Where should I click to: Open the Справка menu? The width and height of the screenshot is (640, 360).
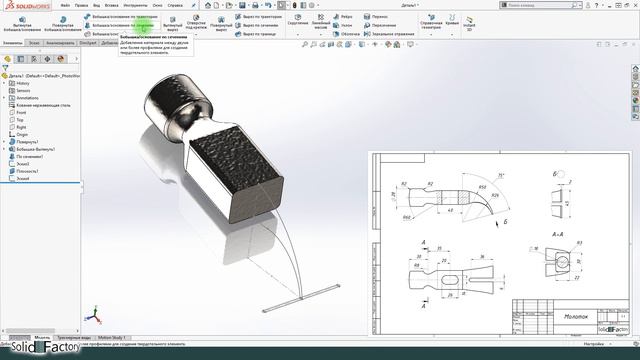click(x=175, y=6)
